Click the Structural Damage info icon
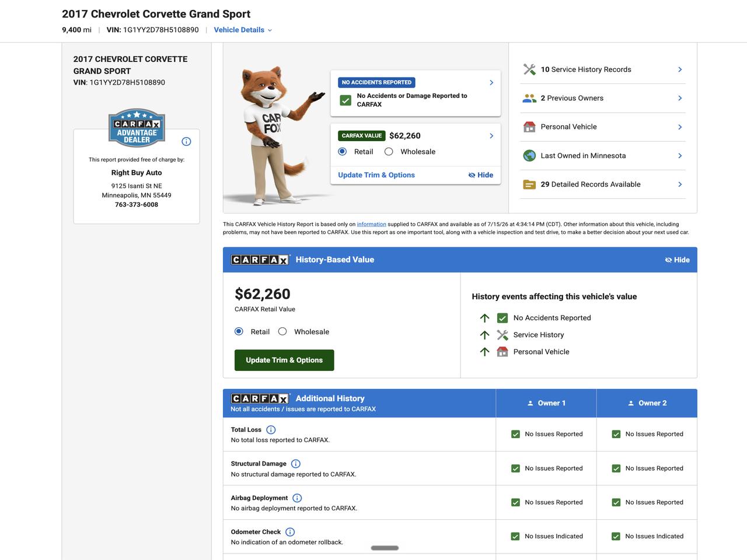Image resolution: width=747 pixels, height=560 pixels. 296,464
